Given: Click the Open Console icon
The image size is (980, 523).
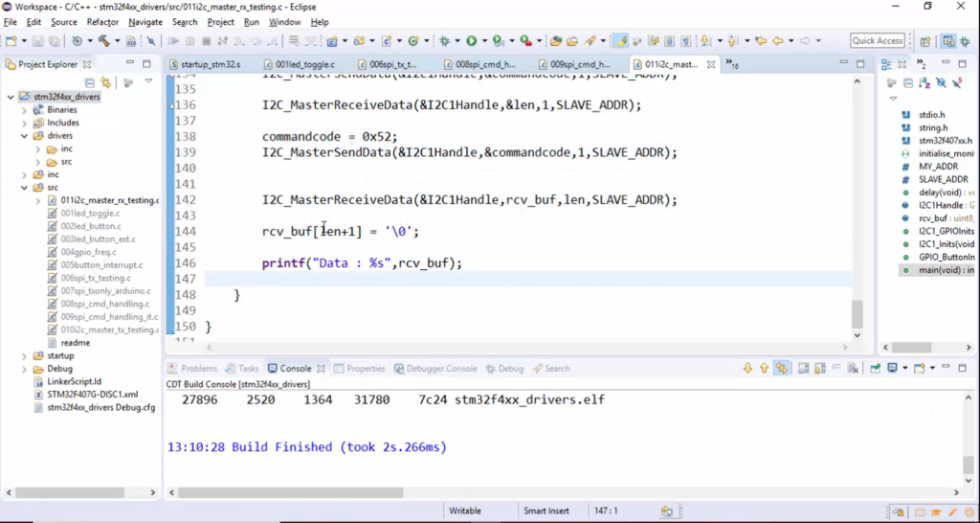Looking at the screenshot, I should (x=919, y=369).
